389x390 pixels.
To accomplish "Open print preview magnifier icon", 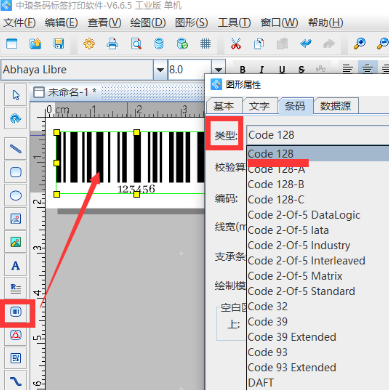I will click(136, 44).
